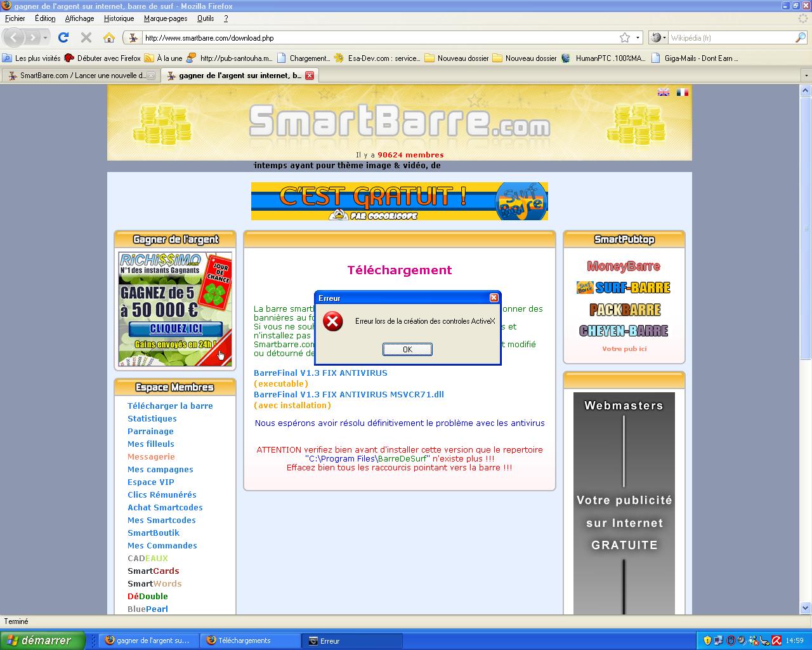This screenshot has width=812, height=650.
Task: Open the 'Clics Rémunérés' link
Action: [162, 494]
